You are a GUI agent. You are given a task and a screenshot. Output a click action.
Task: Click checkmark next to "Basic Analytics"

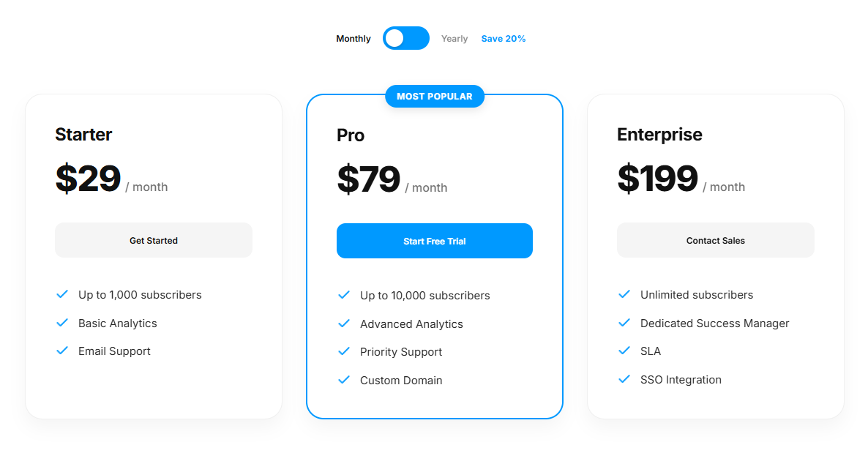pos(62,323)
